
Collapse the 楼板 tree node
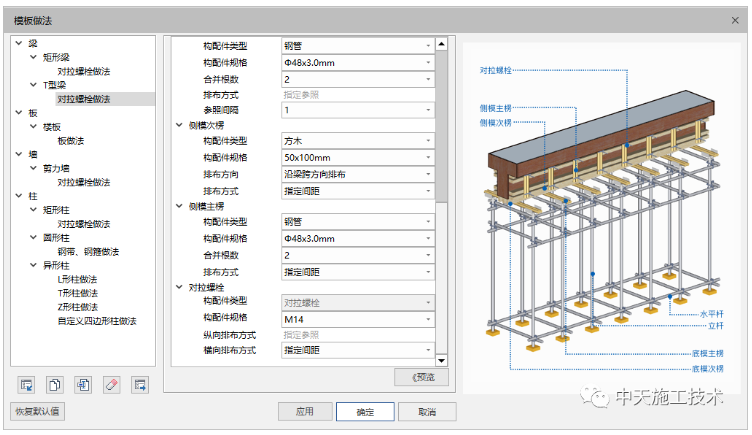(33, 127)
